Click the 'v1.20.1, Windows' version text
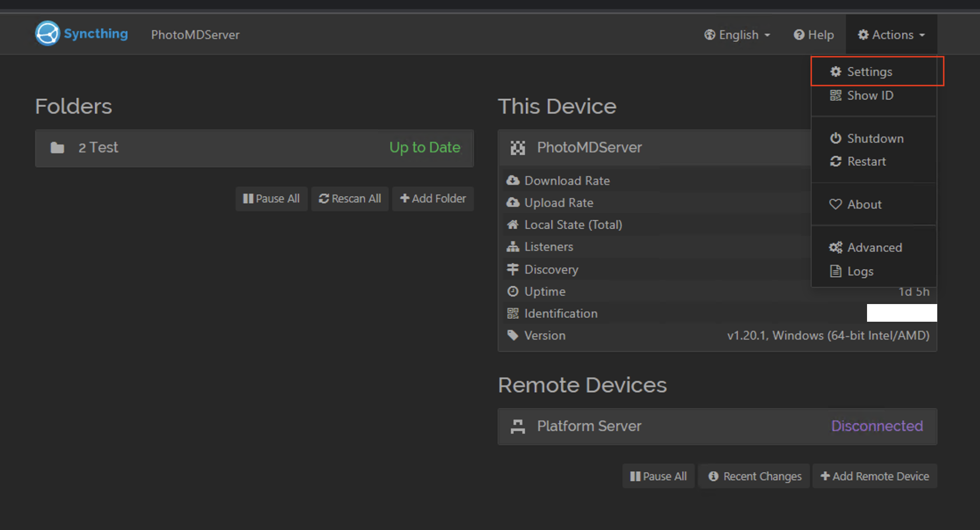The width and height of the screenshot is (980, 530). (828, 335)
